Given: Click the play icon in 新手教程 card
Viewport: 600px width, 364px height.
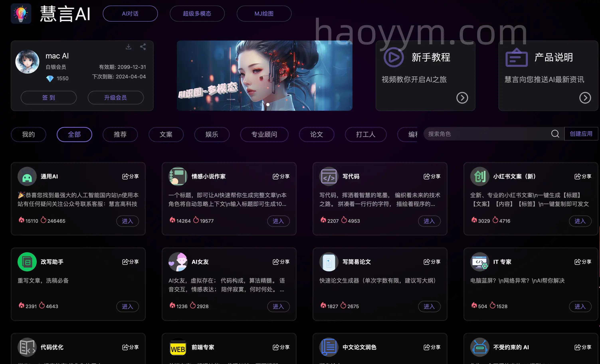Looking at the screenshot, I should (394, 57).
